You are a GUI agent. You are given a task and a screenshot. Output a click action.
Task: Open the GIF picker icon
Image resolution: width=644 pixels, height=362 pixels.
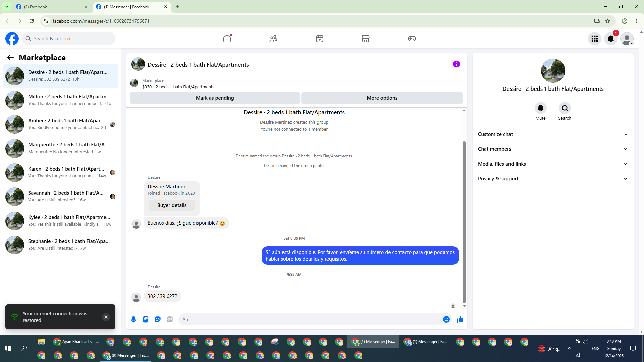pyautogui.click(x=170, y=319)
